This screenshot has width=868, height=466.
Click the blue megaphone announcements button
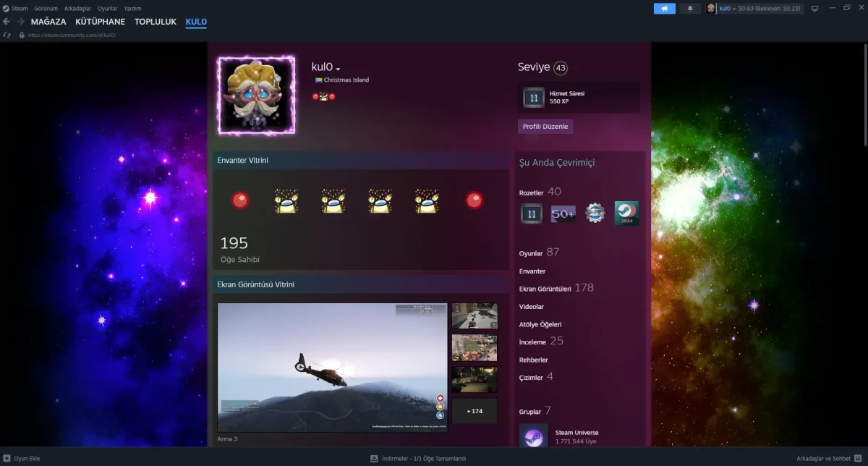[664, 9]
